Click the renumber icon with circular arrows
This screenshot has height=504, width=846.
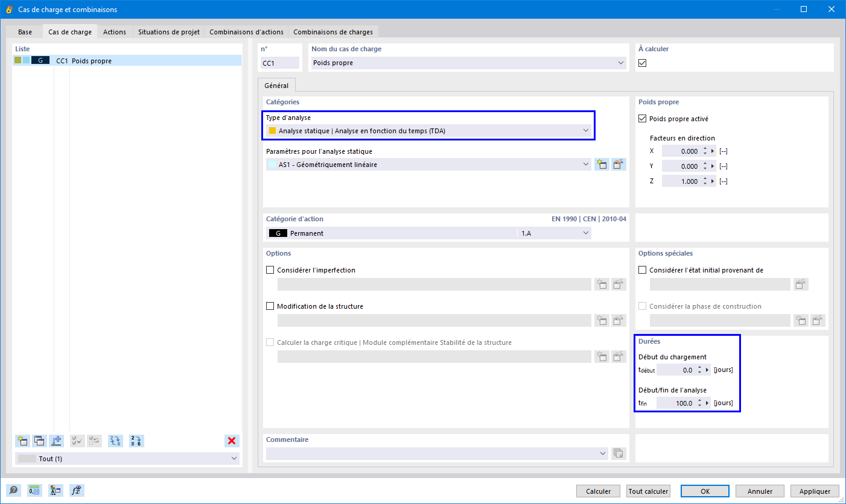pos(115,441)
